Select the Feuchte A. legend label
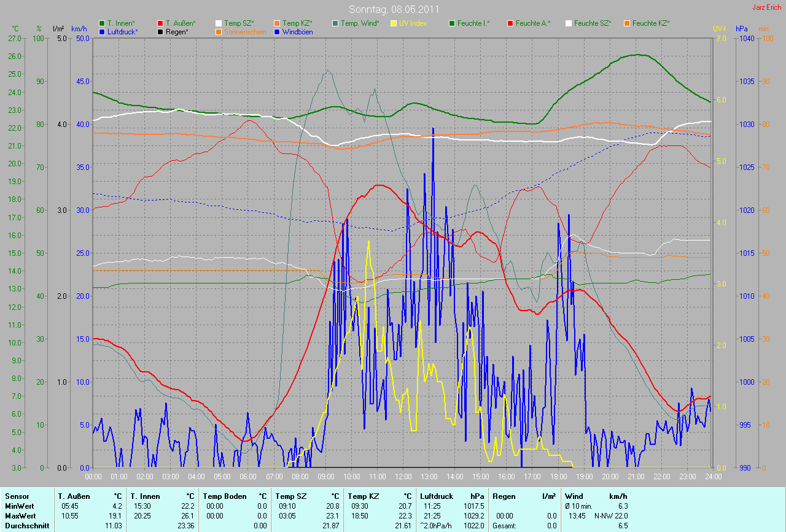The width and height of the screenshot is (786, 532). click(x=532, y=23)
